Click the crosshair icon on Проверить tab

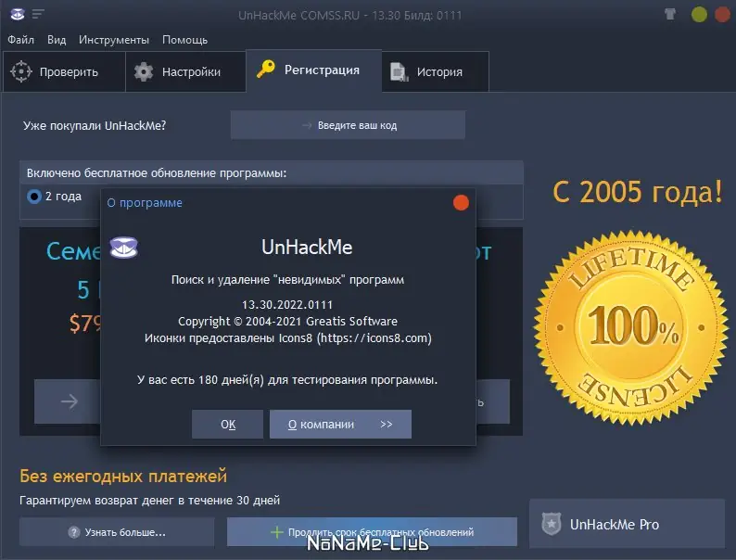(x=21, y=71)
